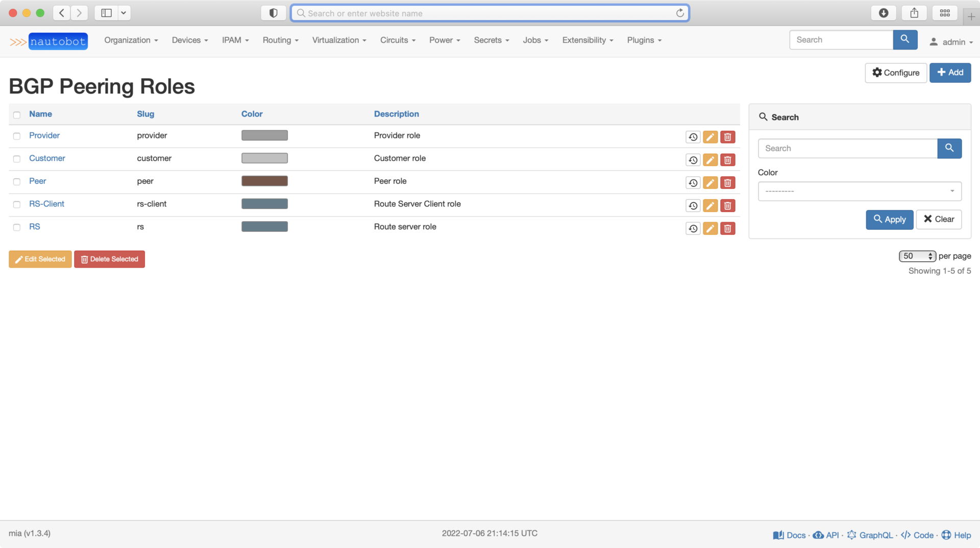
Task: Click the Add button
Action: pos(949,73)
